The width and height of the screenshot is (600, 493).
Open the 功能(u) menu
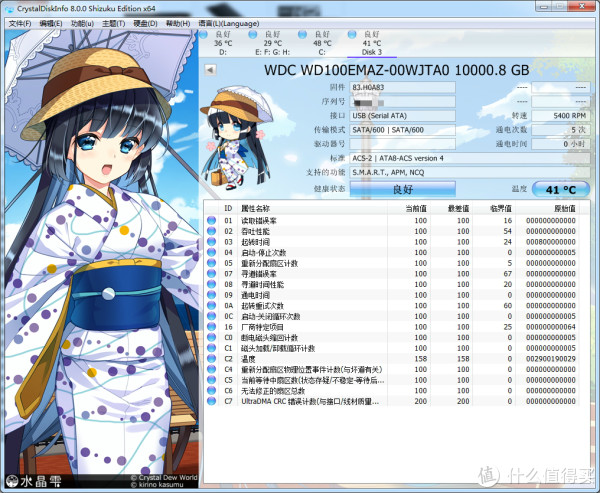click(82, 24)
